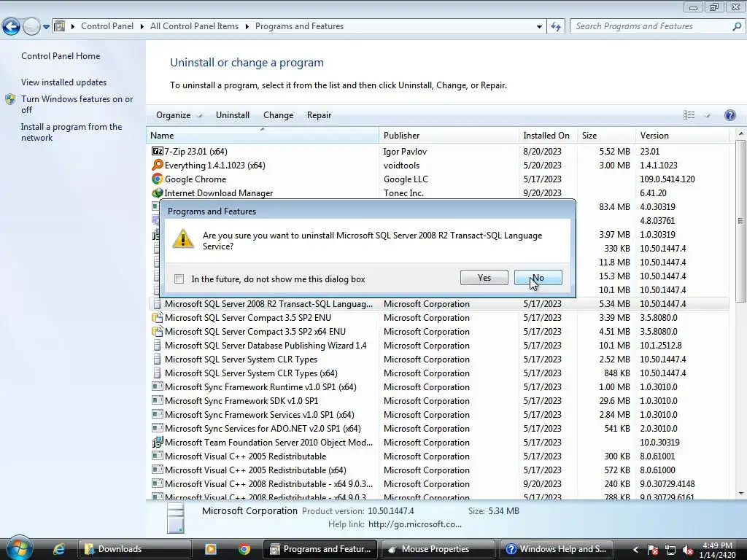Image resolution: width=747 pixels, height=560 pixels.
Task: Expand the All Control Panel Items breadcrumb arrow
Action: click(x=247, y=26)
